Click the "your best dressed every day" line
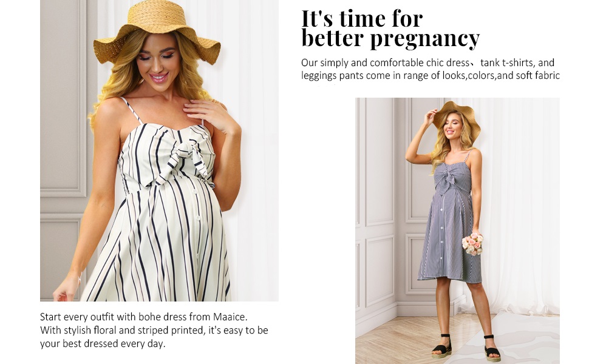The width and height of the screenshot is (589, 364). [103, 344]
